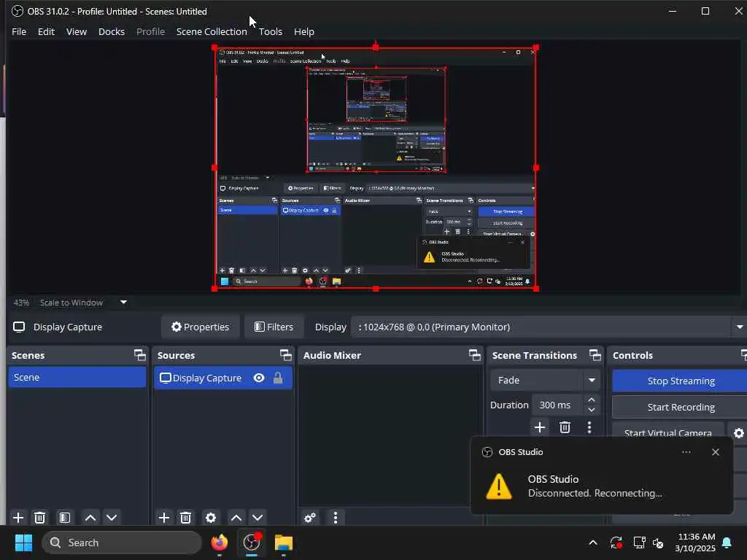Toggle lock on Display Capture source

[x=278, y=378]
